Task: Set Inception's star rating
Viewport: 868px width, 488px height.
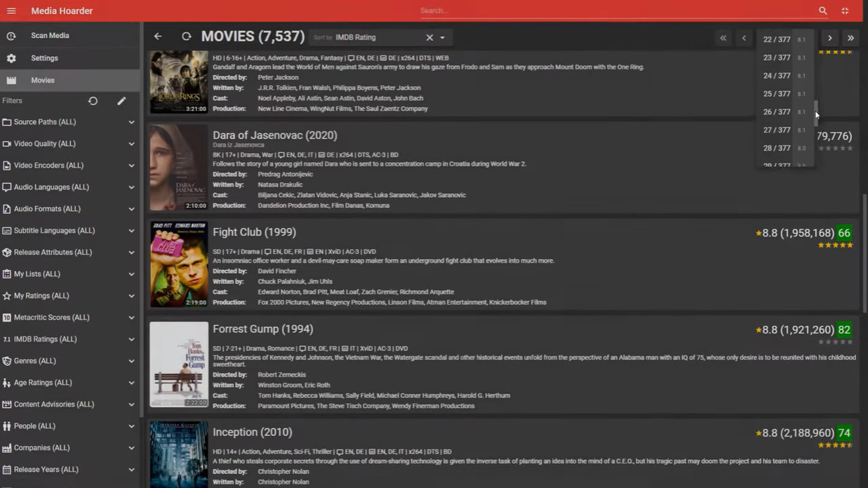Action: pyautogui.click(x=835, y=445)
